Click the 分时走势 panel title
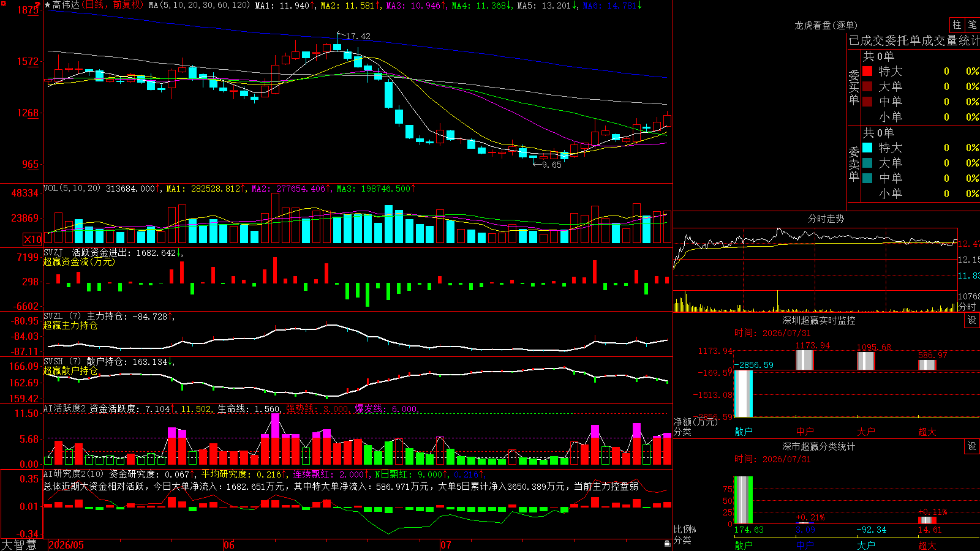The width and height of the screenshot is (980, 551). coord(826,219)
